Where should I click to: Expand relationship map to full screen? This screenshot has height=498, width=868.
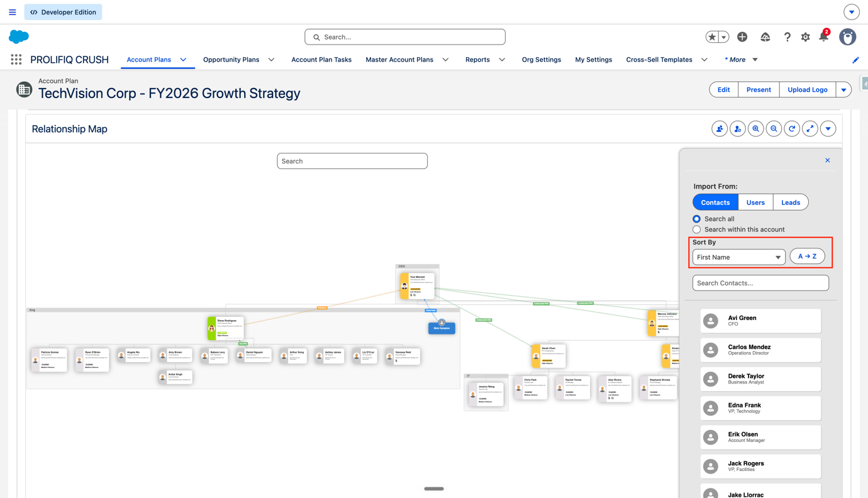(x=810, y=129)
